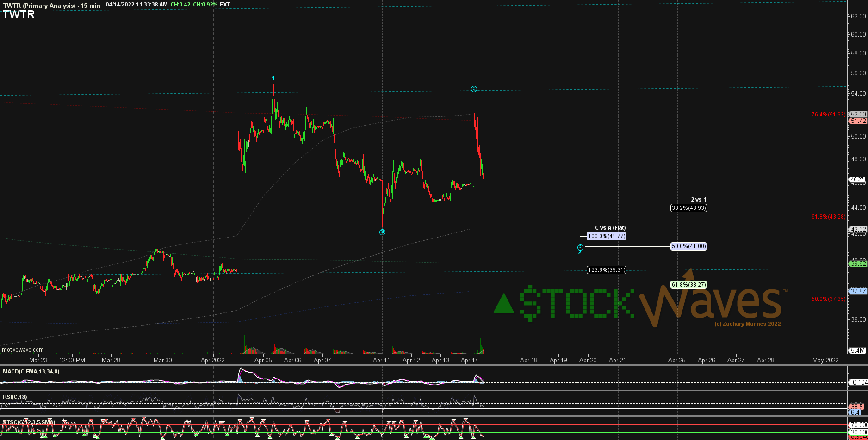Screen dimensions: 868x440
Task: Select the 123.6%(39.31) extension label
Action: tap(607, 270)
